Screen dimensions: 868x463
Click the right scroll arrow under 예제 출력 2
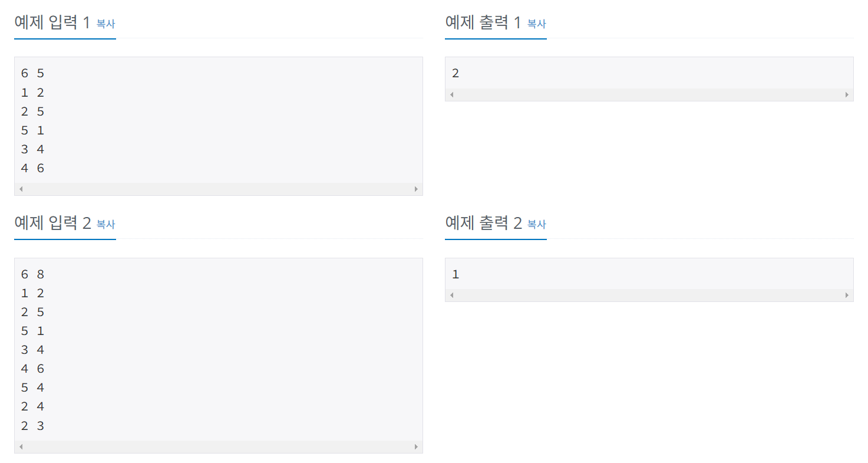click(847, 295)
